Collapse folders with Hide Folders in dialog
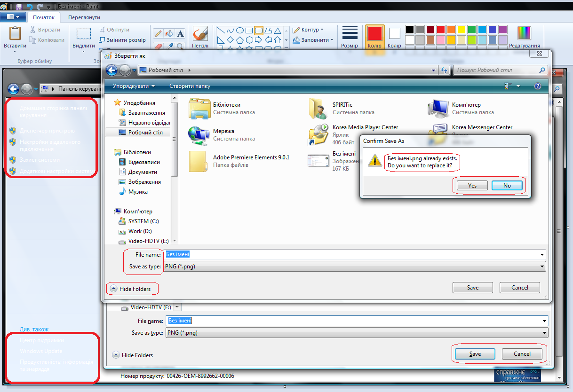The height and width of the screenshot is (392, 573). (131, 289)
